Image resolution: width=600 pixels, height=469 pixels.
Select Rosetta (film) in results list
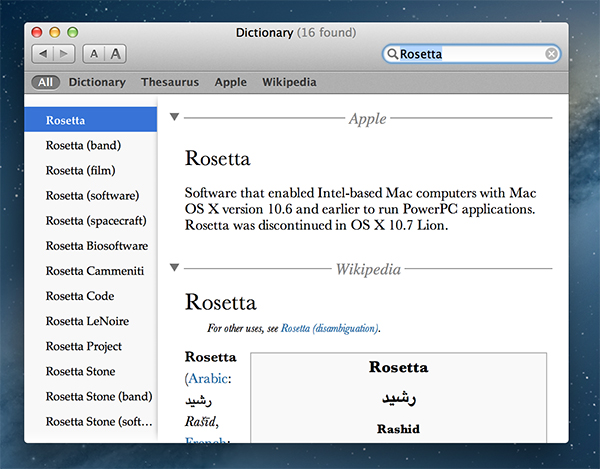pos(91,170)
